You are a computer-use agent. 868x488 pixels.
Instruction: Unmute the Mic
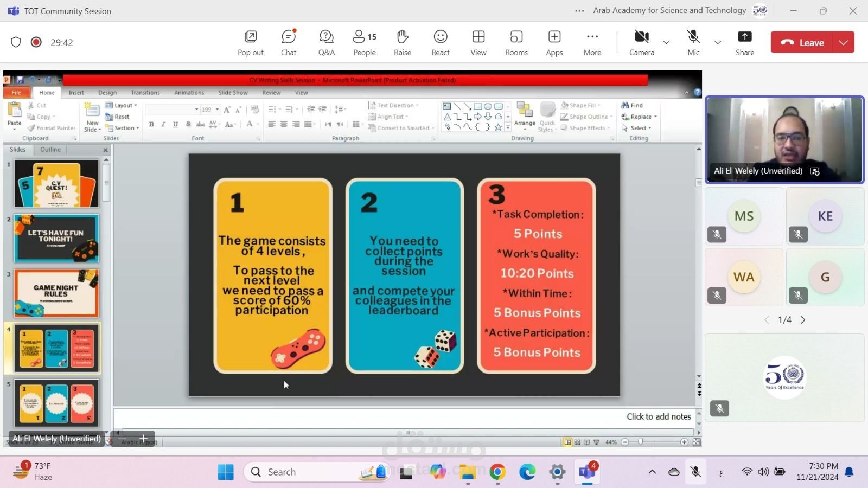(693, 43)
